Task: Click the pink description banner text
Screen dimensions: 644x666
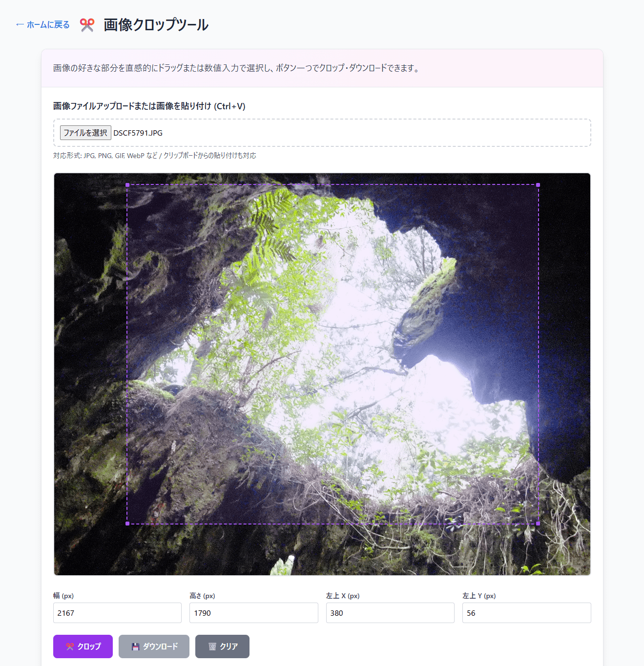Action: 236,68
